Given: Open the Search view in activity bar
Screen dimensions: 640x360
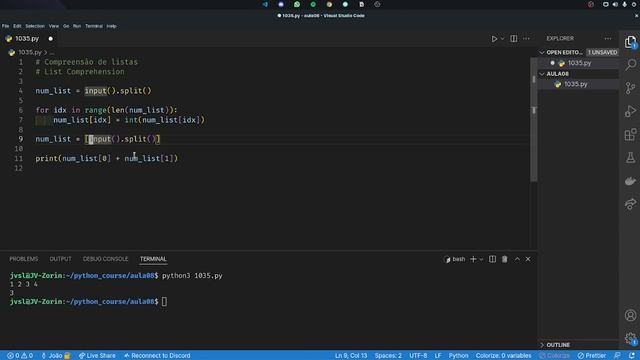Looking at the screenshot, I should 631,64.
